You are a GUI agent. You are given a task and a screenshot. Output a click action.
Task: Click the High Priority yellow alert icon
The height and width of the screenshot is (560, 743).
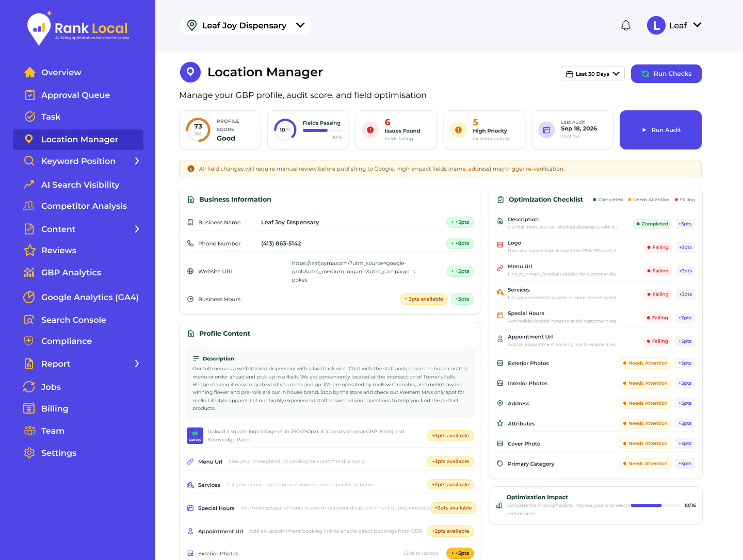tap(458, 130)
